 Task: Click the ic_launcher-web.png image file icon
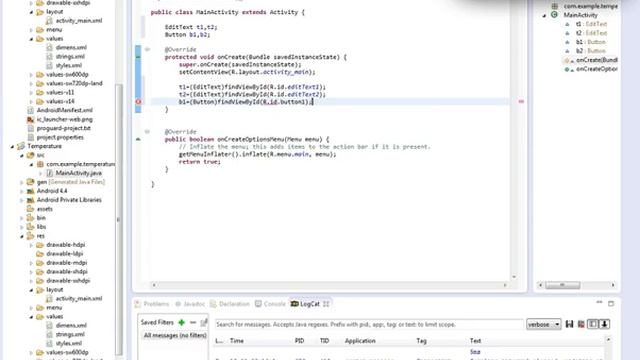(31, 119)
